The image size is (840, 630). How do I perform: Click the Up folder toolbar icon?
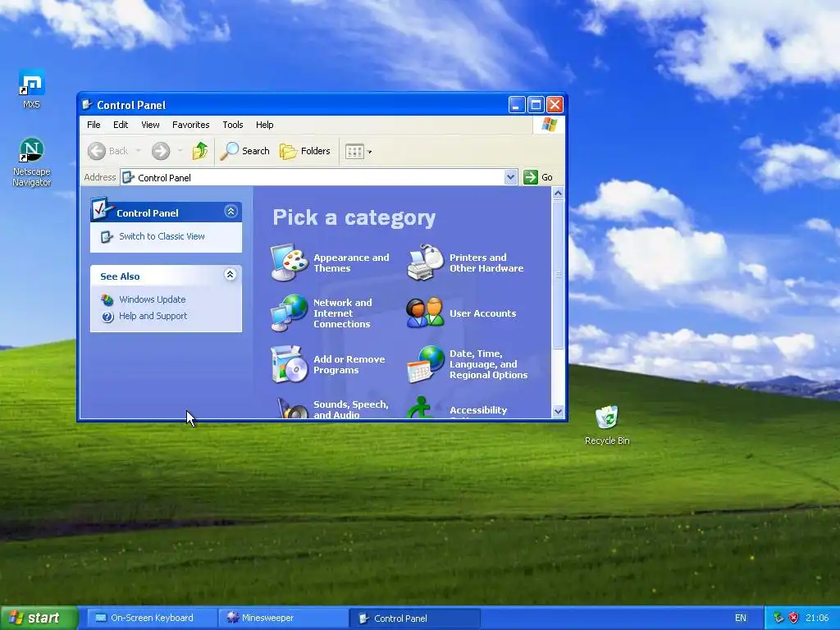pyautogui.click(x=200, y=151)
